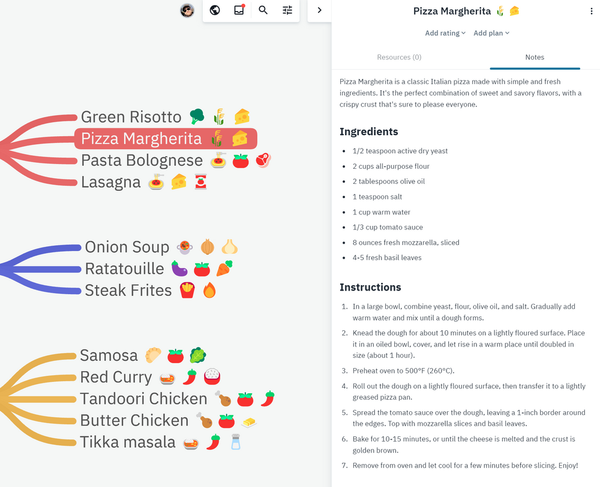Select the Ratatouille node
The width and height of the screenshot is (600, 487).
point(124,269)
